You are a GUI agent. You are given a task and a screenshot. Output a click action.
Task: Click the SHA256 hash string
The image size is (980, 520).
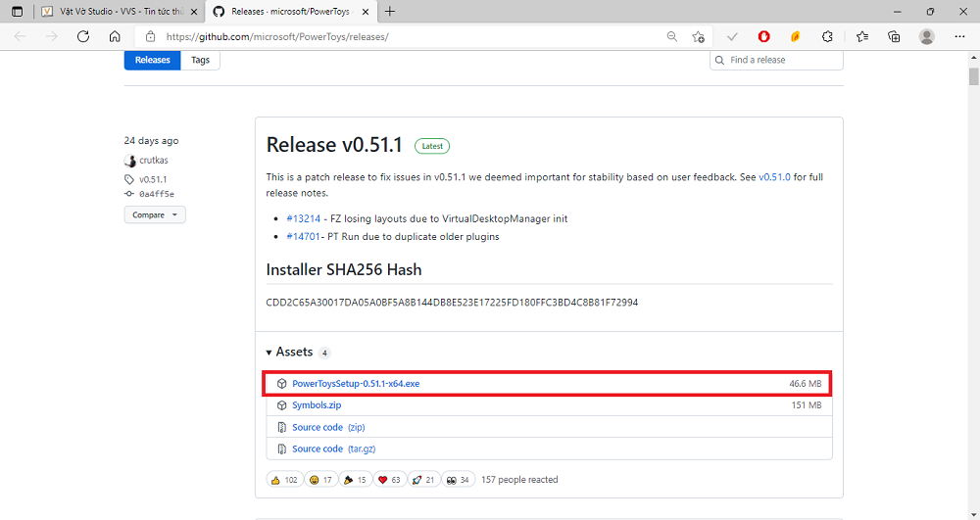[x=452, y=303]
